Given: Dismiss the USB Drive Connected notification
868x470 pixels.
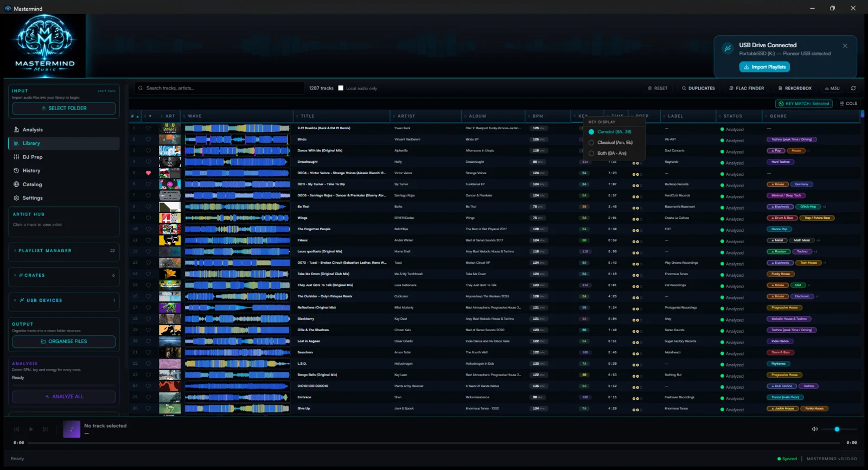Looking at the screenshot, I should pyautogui.click(x=845, y=46).
